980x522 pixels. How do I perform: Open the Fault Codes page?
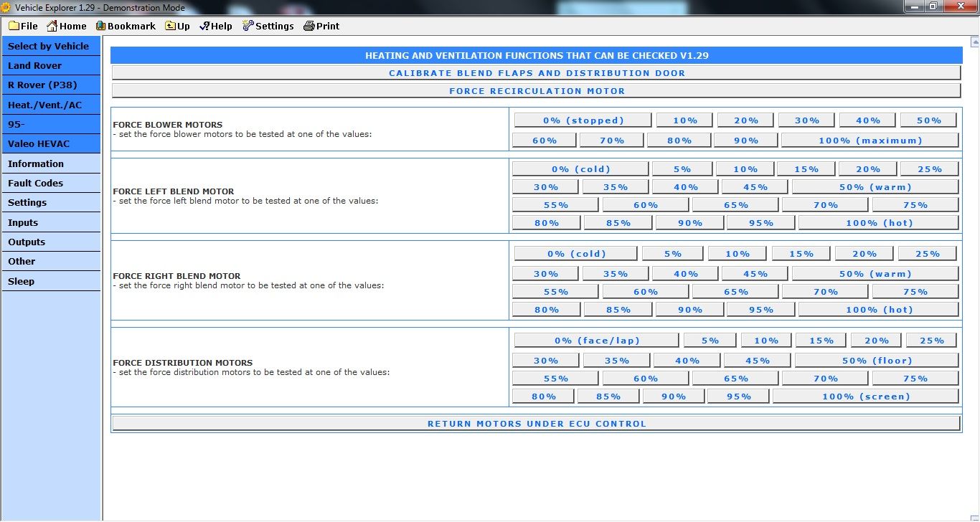tap(51, 183)
